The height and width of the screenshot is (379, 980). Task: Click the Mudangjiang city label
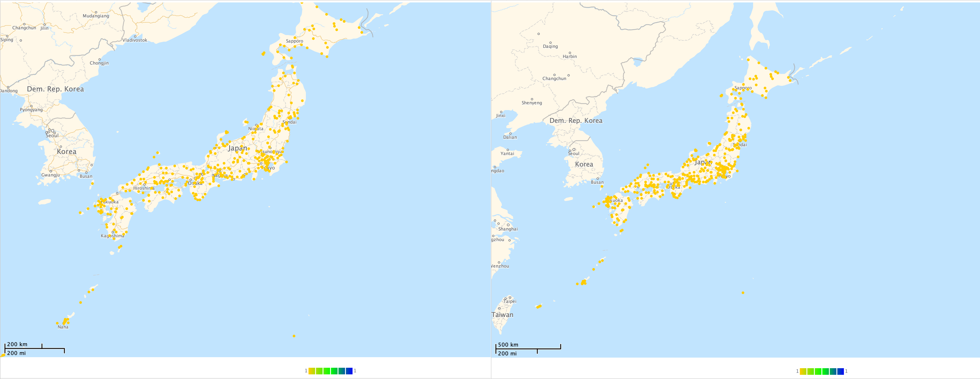click(x=96, y=16)
